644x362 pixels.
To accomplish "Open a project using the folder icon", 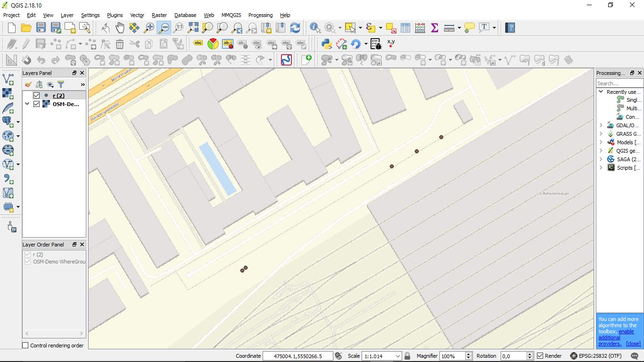I will (26, 28).
